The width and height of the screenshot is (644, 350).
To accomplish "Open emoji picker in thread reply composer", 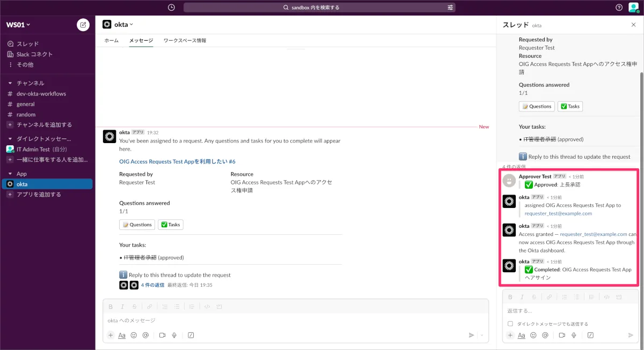I will click(x=533, y=335).
